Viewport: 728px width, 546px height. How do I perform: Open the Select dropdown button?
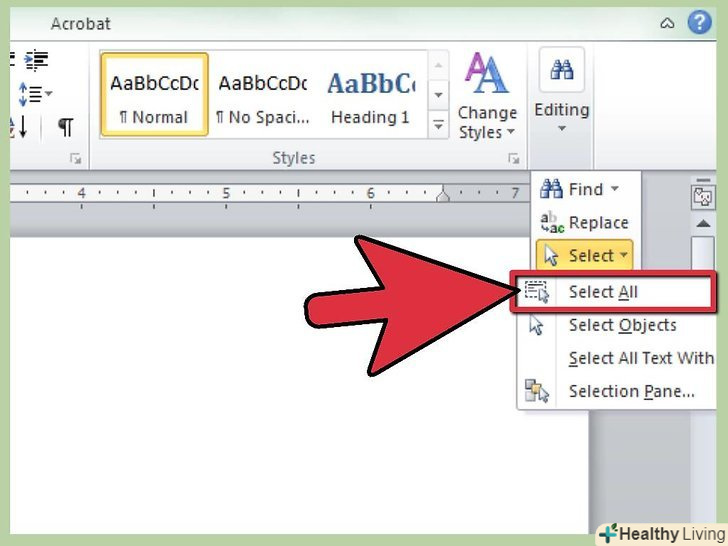point(585,255)
